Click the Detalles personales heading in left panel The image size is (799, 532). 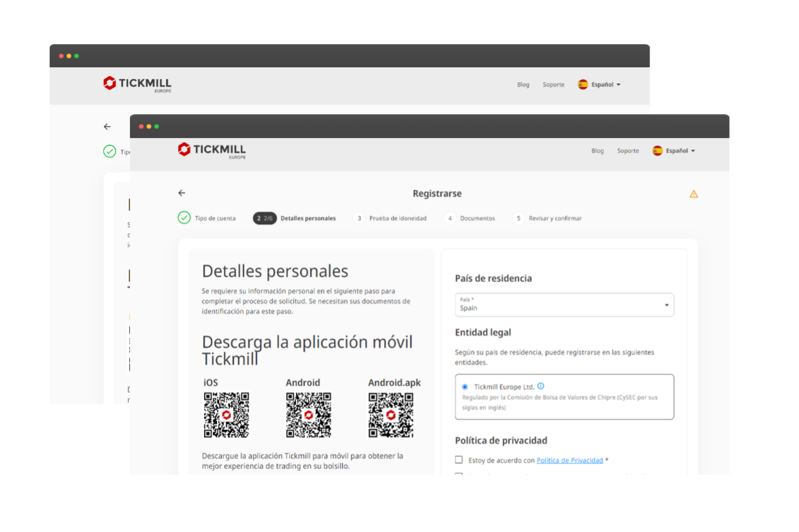click(275, 271)
